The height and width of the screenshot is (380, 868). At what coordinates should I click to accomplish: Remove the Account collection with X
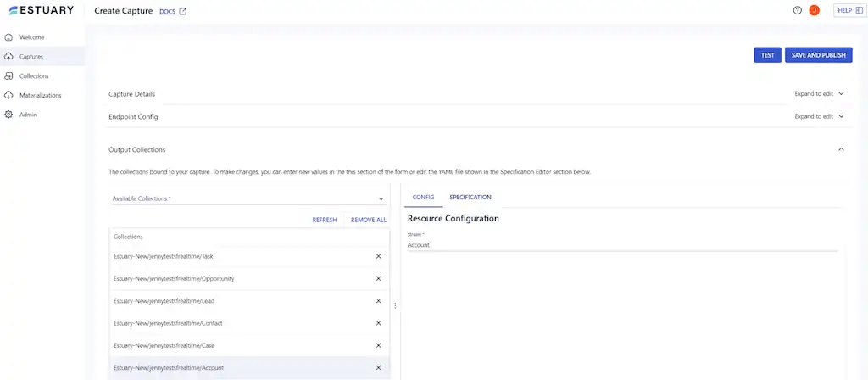pyautogui.click(x=379, y=367)
